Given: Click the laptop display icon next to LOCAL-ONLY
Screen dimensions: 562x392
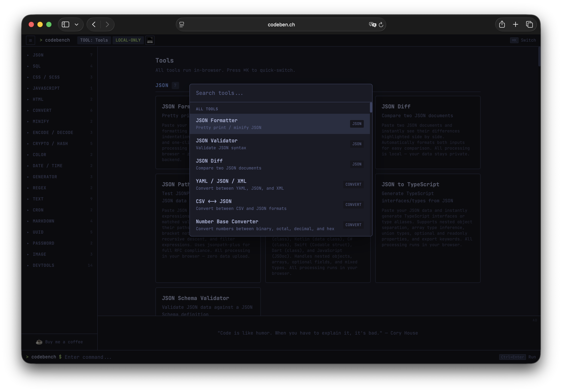Looking at the screenshot, I should click(x=150, y=40).
